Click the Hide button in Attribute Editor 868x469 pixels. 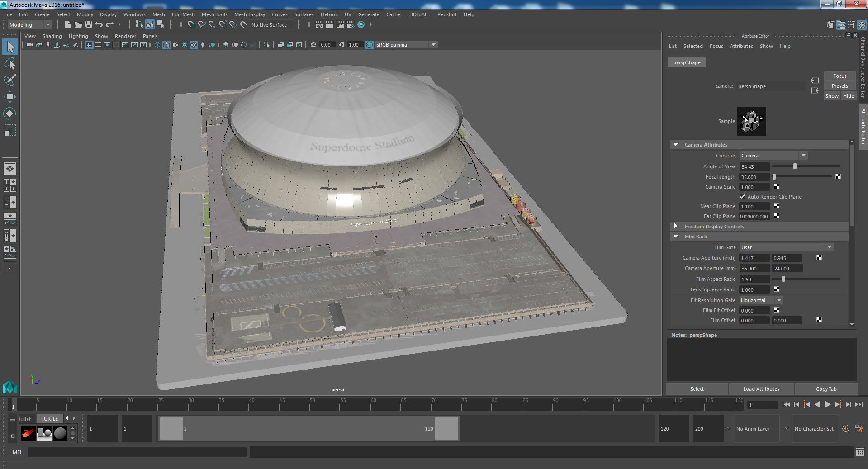click(x=848, y=96)
